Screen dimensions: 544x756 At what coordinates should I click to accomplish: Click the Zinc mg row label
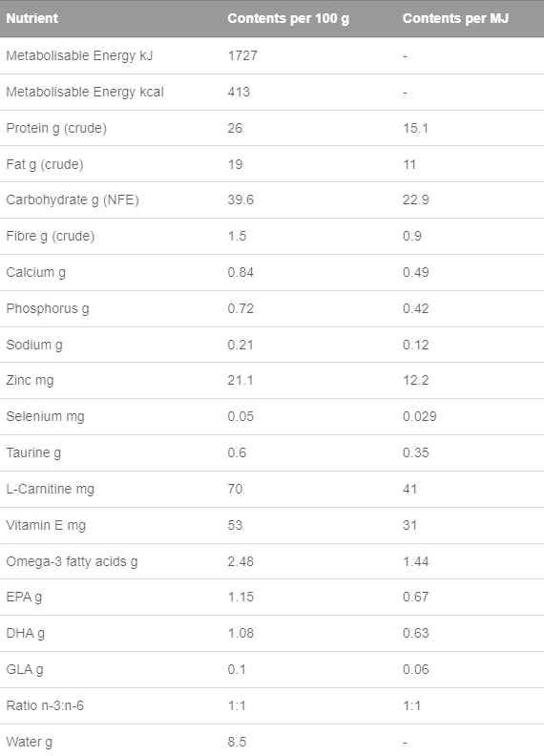coord(30,381)
